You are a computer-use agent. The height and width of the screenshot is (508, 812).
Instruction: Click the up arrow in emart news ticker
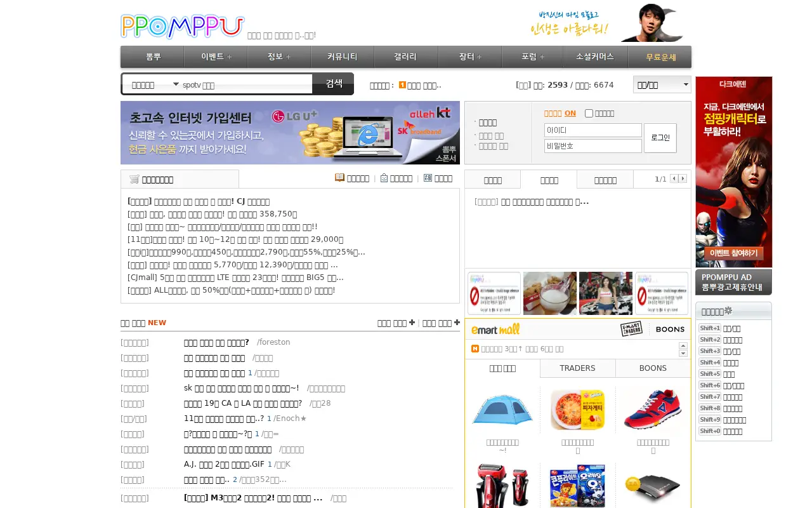[683, 345]
